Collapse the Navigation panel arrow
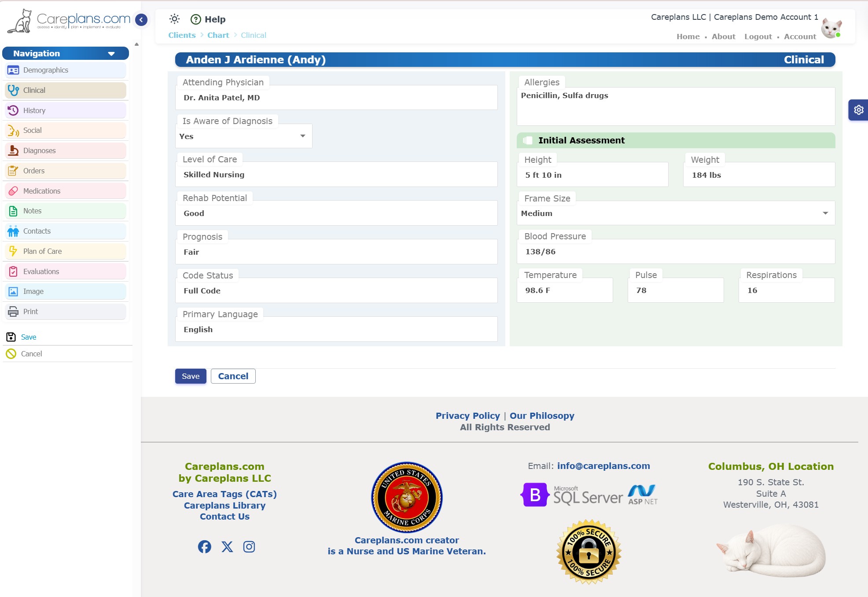The image size is (868, 597). [x=111, y=54]
